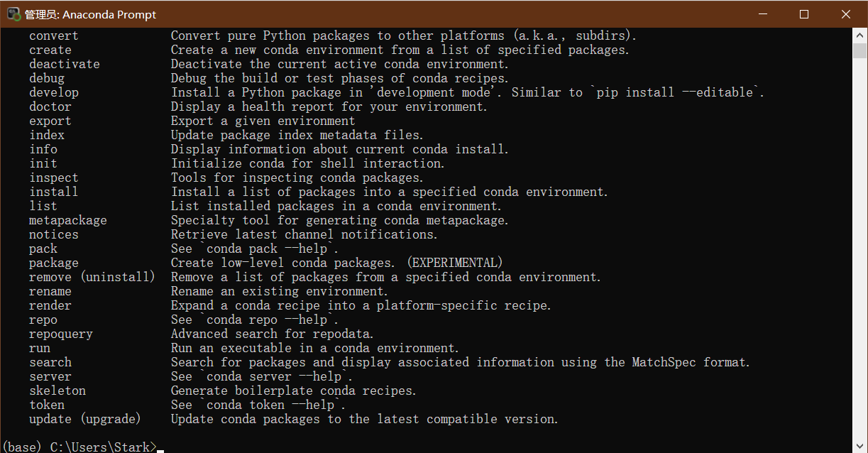Click the 'doctor' command name
This screenshot has height=453, width=868.
[x=50, y=107]
